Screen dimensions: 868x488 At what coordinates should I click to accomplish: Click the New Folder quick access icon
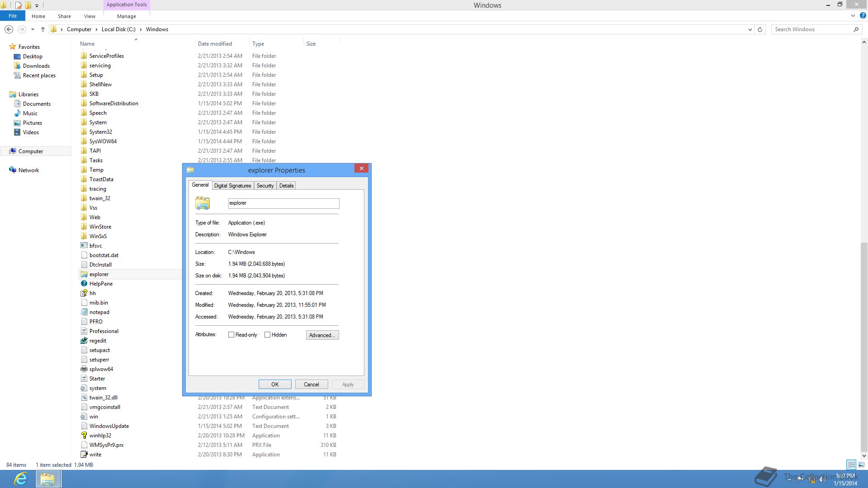click(28, 5)
